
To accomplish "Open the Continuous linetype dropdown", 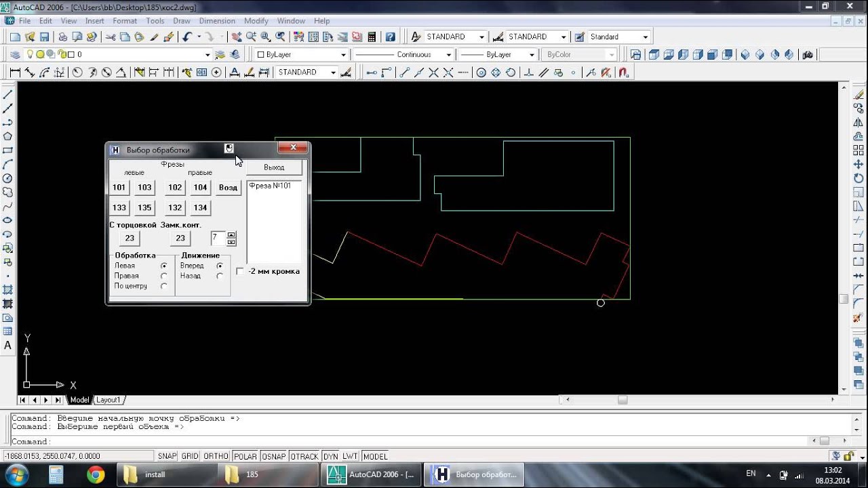I will [448, 54].
